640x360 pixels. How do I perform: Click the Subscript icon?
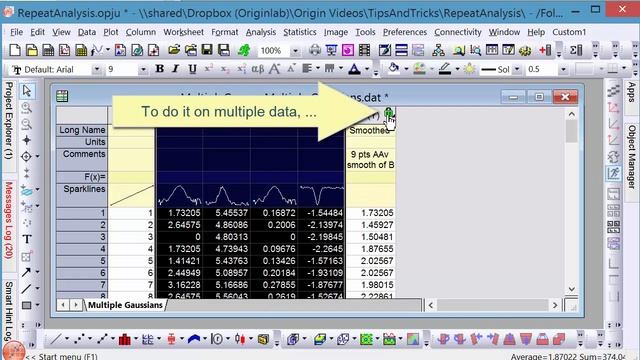tap(225, 69)
